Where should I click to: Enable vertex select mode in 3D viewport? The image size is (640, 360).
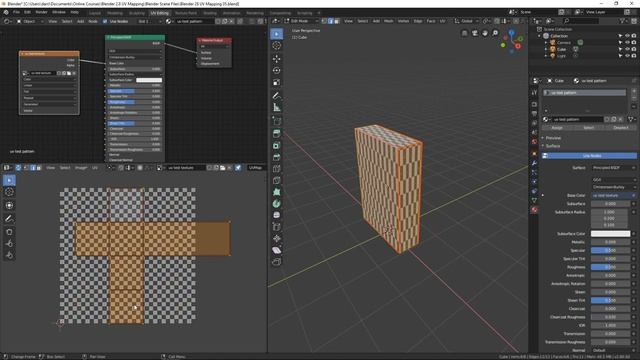click(x=324, y=21)
